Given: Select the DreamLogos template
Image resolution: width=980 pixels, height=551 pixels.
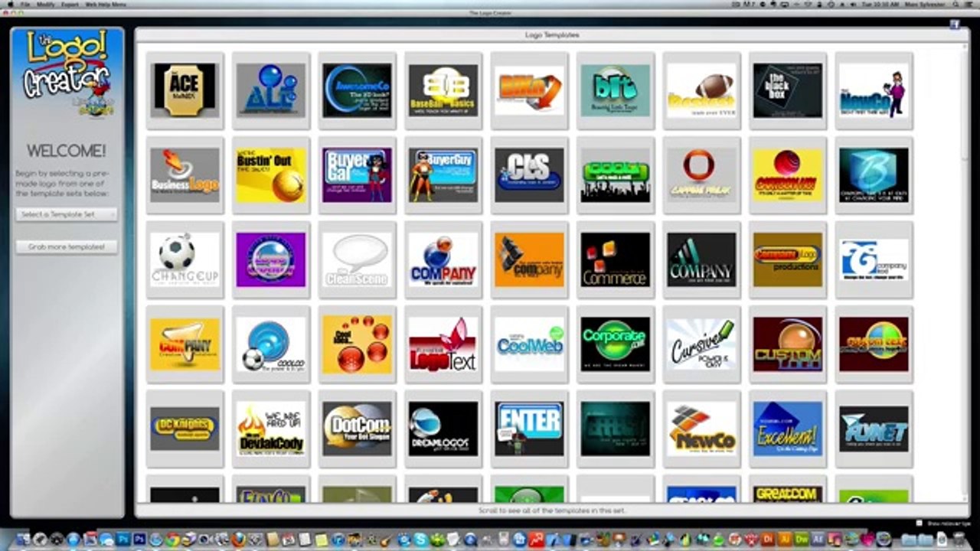Looking at the screenshot, I should [x=443, y=429].
